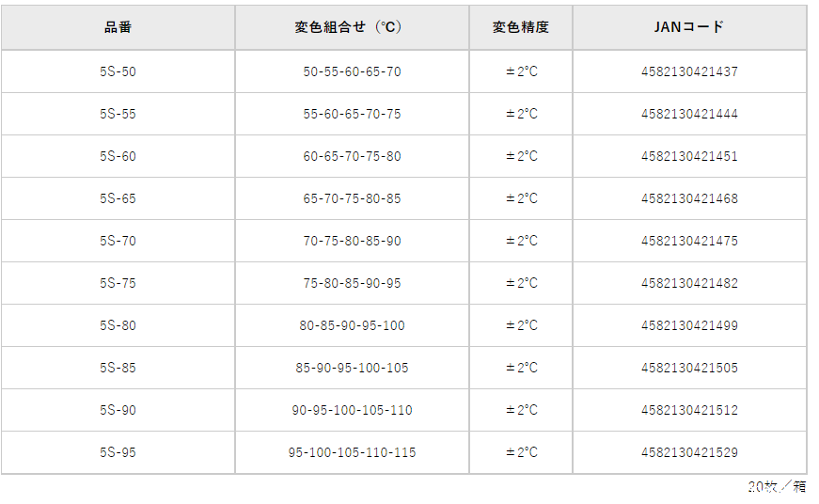Click JAN code 4582130421451

[689, 156]
